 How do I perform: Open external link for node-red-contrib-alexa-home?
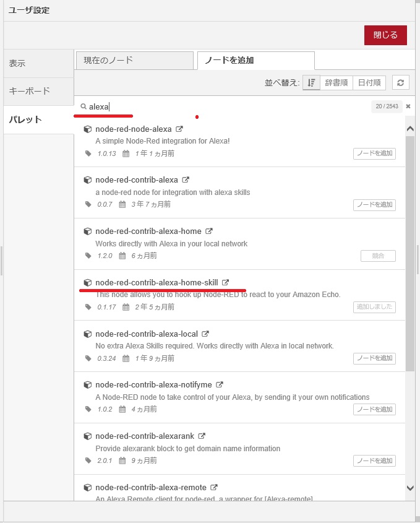[x=209, y=231]
